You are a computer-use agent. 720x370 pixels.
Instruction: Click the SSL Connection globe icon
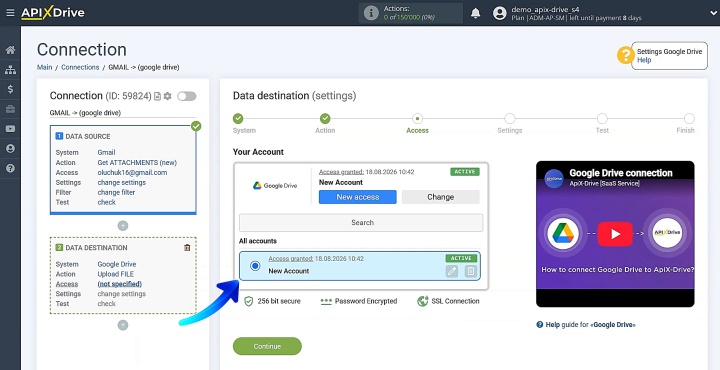[422, 301]
